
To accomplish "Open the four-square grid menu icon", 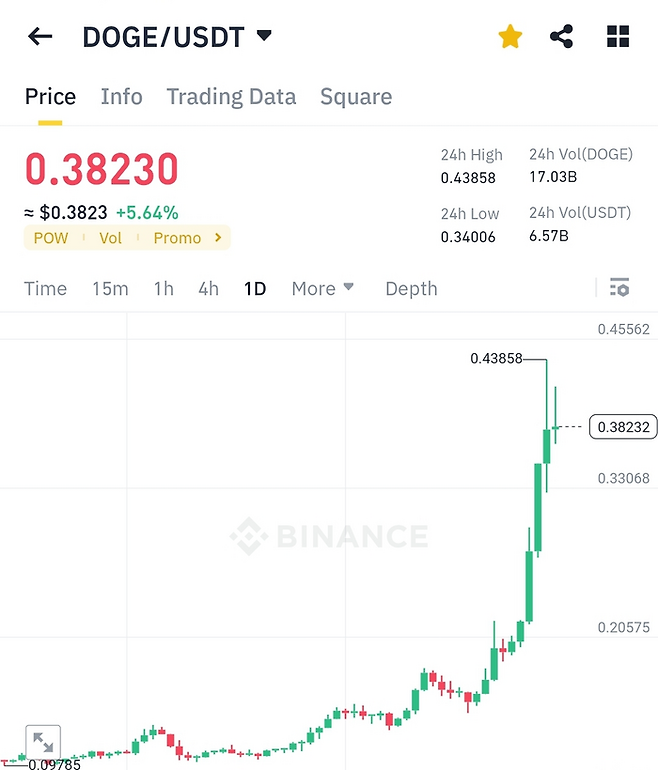I will [x=618, y=36].
